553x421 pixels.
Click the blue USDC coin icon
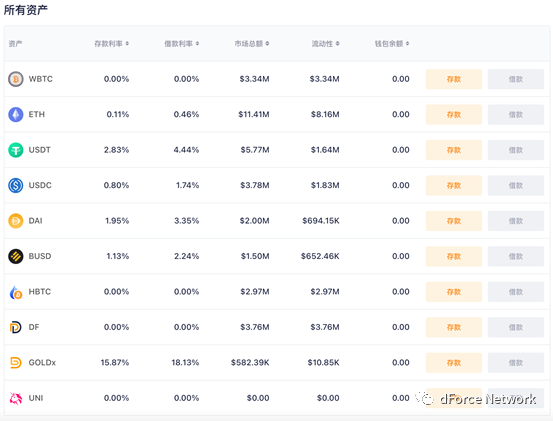pos(16,185)
